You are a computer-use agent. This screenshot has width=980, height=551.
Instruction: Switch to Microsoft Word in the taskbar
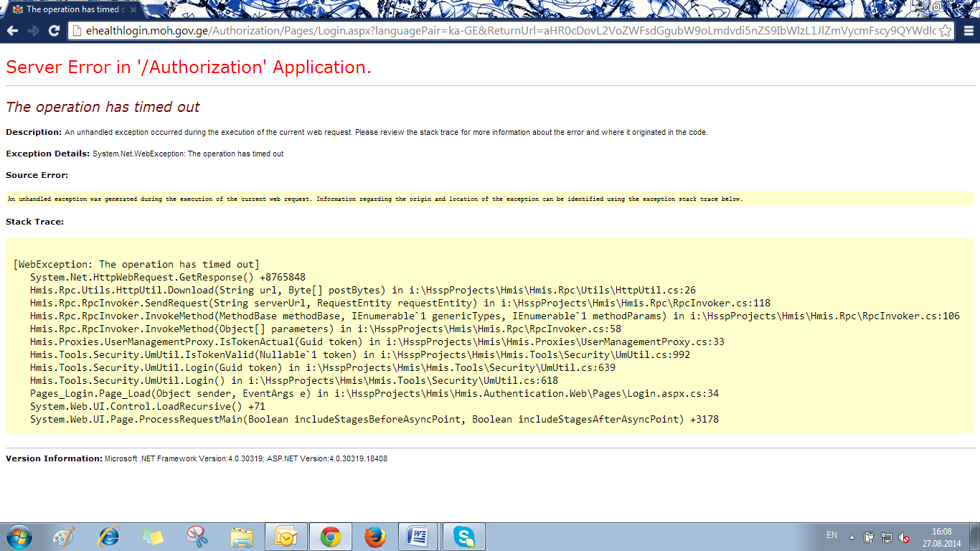[x=418, y=537]
